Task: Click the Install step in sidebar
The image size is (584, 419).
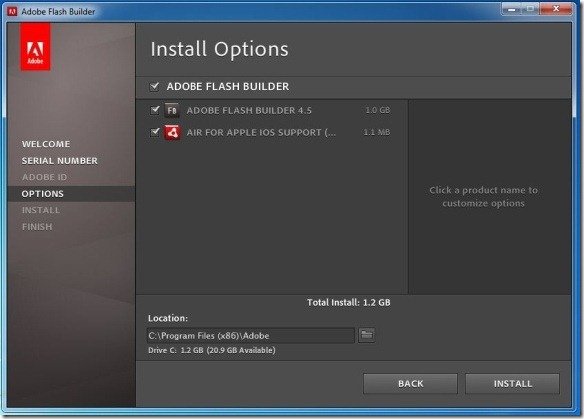Action: point(41,210)
